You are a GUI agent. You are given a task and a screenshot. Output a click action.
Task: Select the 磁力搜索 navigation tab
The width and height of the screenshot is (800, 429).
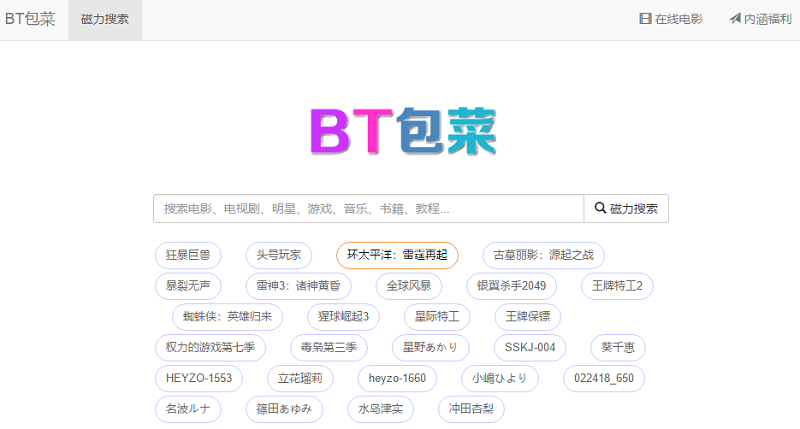pos(105,19)
